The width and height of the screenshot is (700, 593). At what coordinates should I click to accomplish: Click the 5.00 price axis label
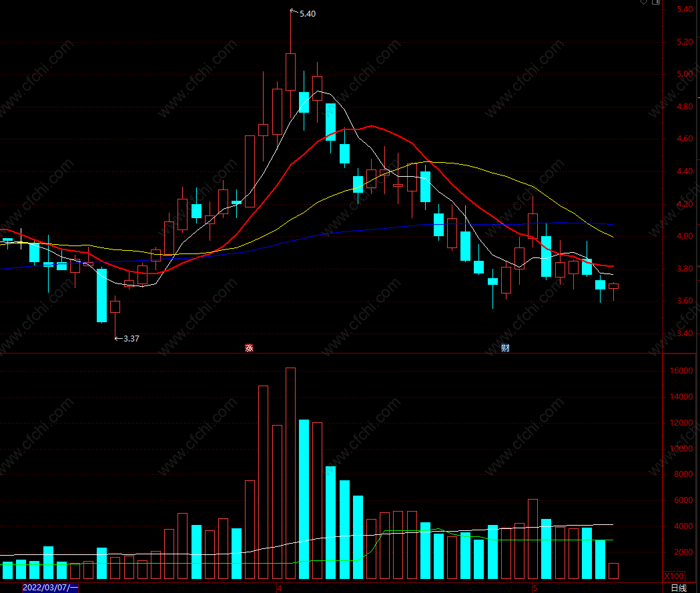coord(685,74)
